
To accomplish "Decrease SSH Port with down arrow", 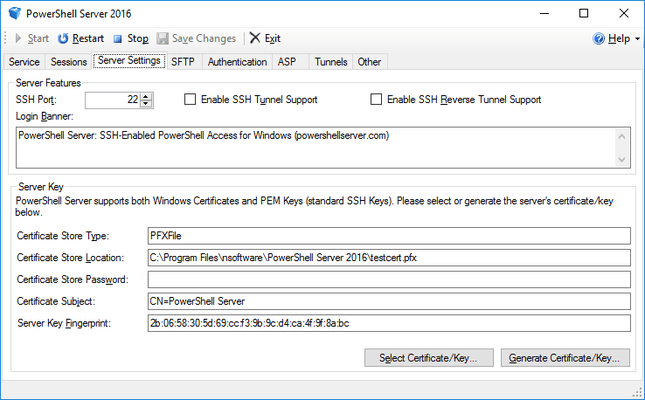I will (x=146, y=104).
